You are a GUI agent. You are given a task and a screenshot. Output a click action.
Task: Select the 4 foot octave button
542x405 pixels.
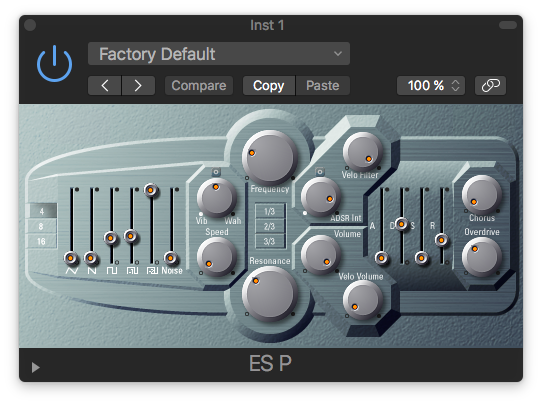tap(41, 211)
